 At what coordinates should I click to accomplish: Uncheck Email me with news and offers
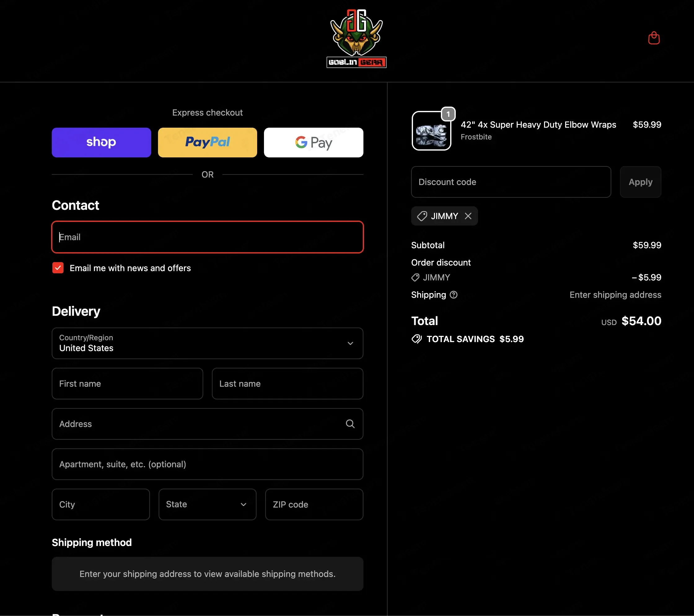58,268
